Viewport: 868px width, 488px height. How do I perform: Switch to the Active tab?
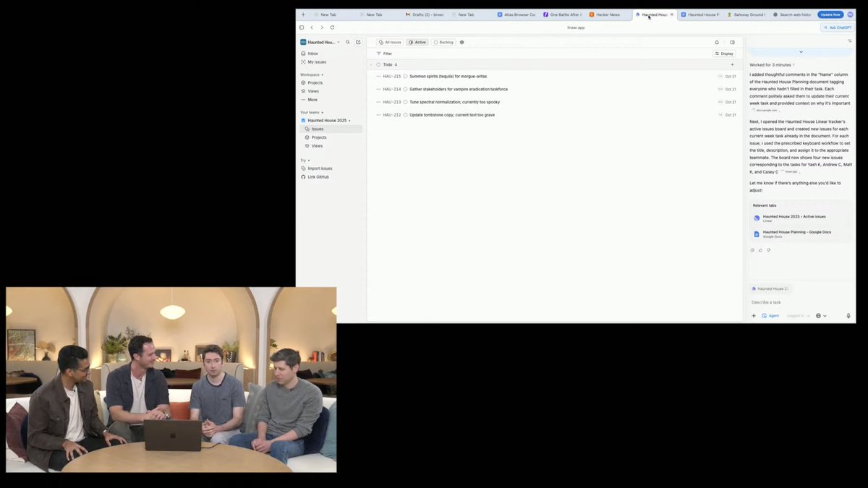click(x=417, y=42)
